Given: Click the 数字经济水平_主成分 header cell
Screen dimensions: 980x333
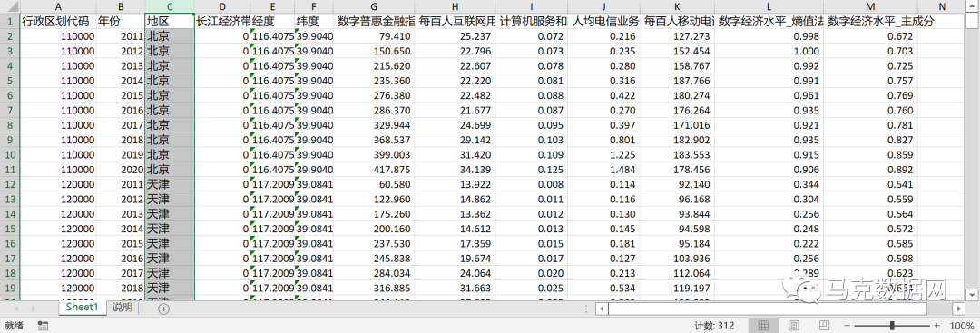Looking at the screenshot, I should (x=870, y=21).
